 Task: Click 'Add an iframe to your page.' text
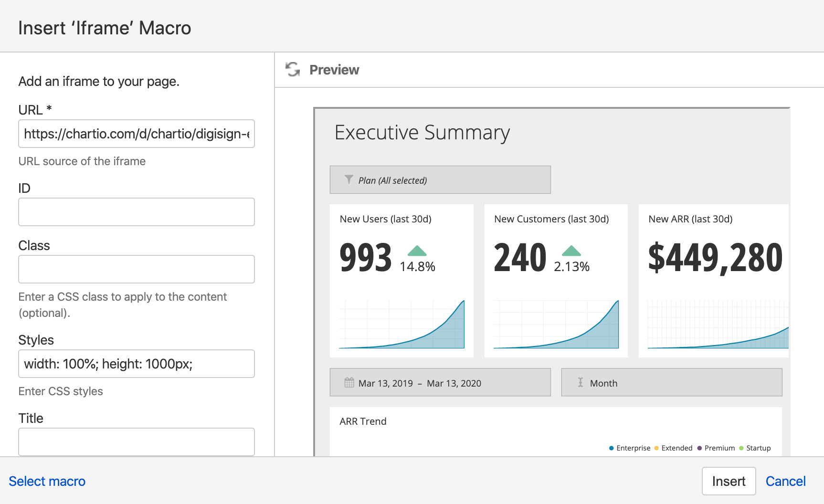pos(99,82)
